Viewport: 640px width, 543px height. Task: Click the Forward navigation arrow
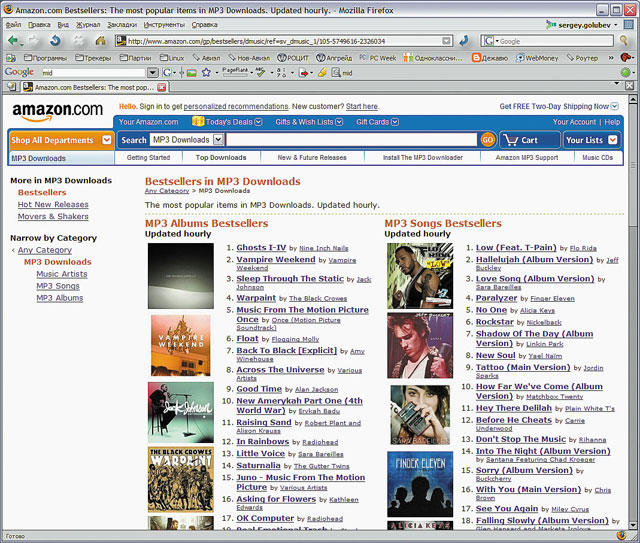(x=33, y=40)
